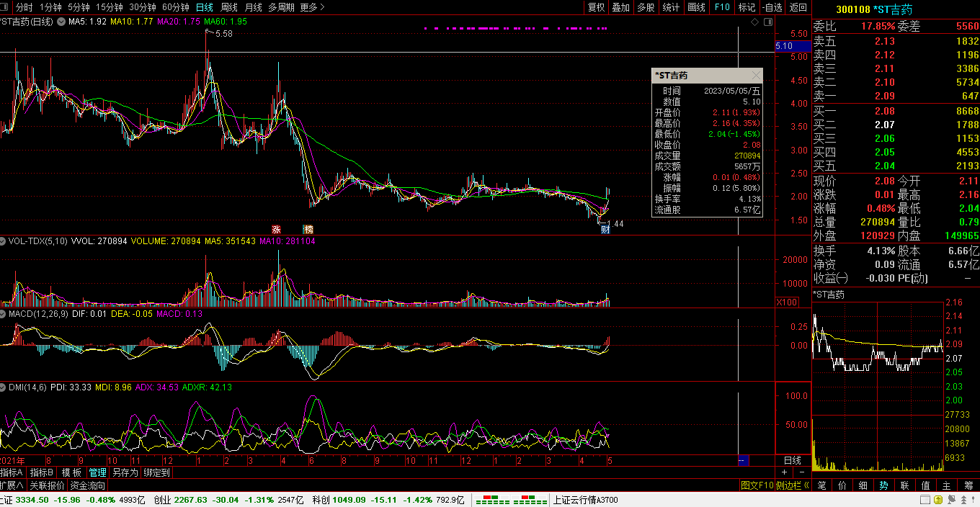Switch to 月线 monthly period
This screenshot has height=507, width=980.
254,7
